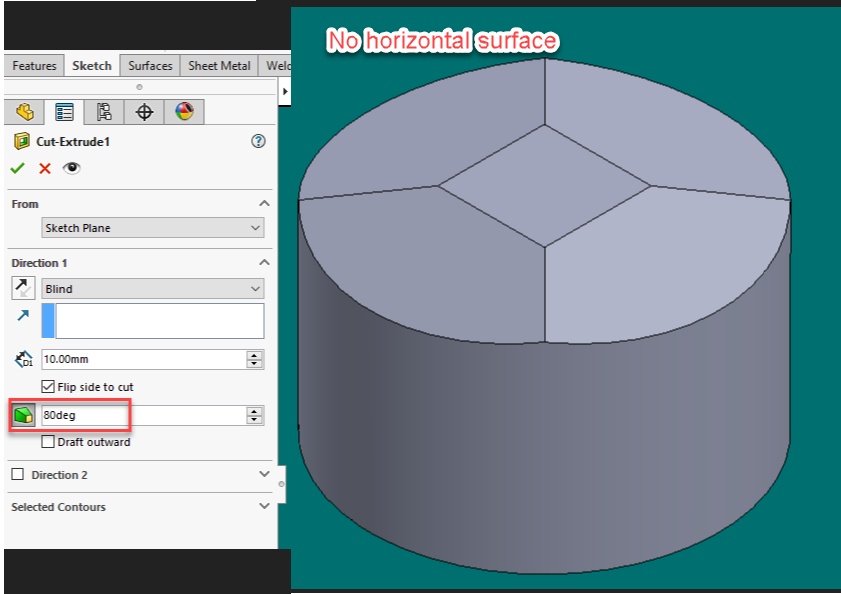Switch to the Sheet Metal tab

point(219,65)
